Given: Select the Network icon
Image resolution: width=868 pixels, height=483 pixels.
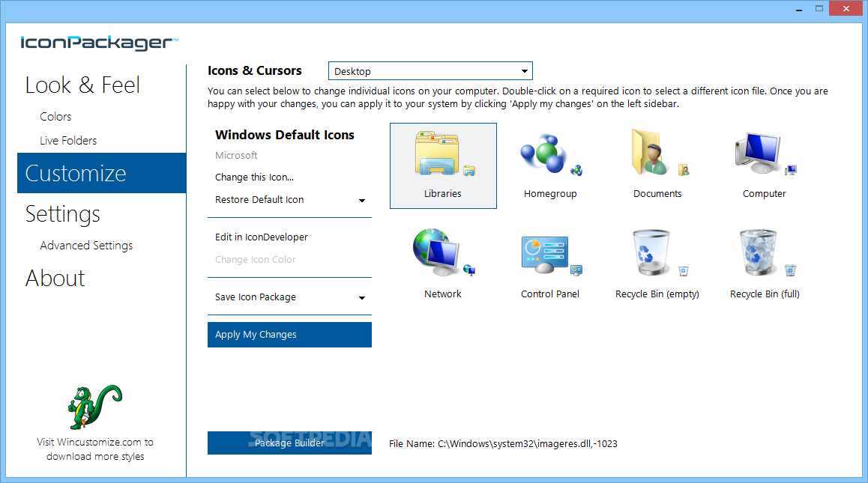Looking at the screenshot, I should 442,253.
